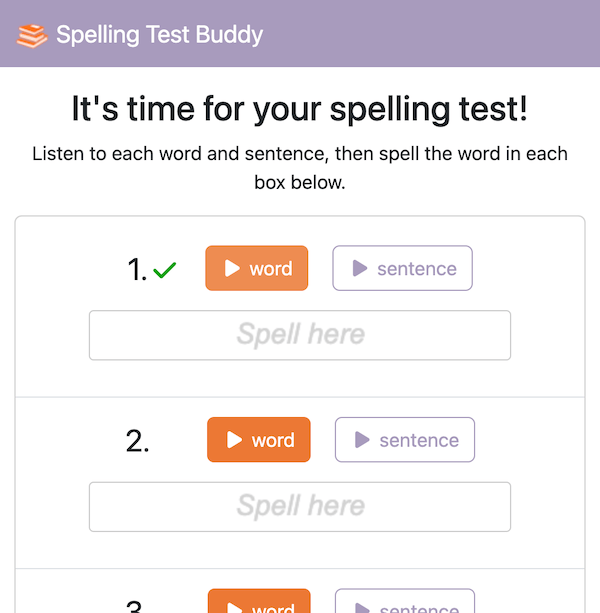Click the spelling test heading text
Image resolution: width=600 pixels, height=613 pixels.
300,108
